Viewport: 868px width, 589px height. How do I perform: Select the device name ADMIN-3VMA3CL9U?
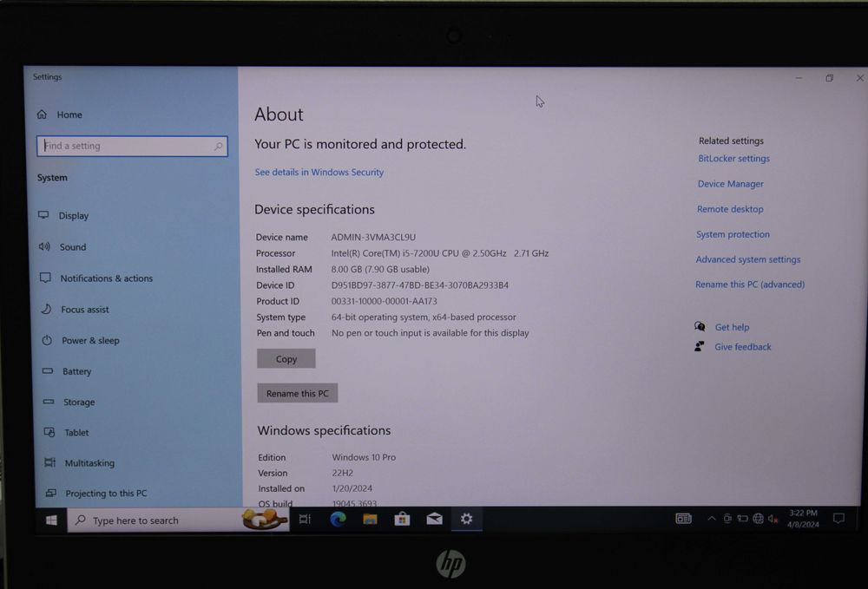[373, 237]
